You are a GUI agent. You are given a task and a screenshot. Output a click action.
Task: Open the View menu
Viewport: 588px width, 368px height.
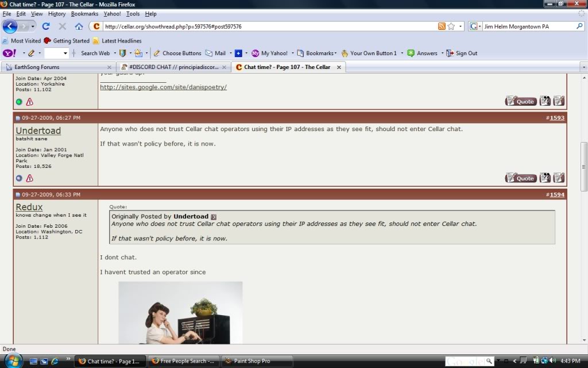tap(37, 14)
